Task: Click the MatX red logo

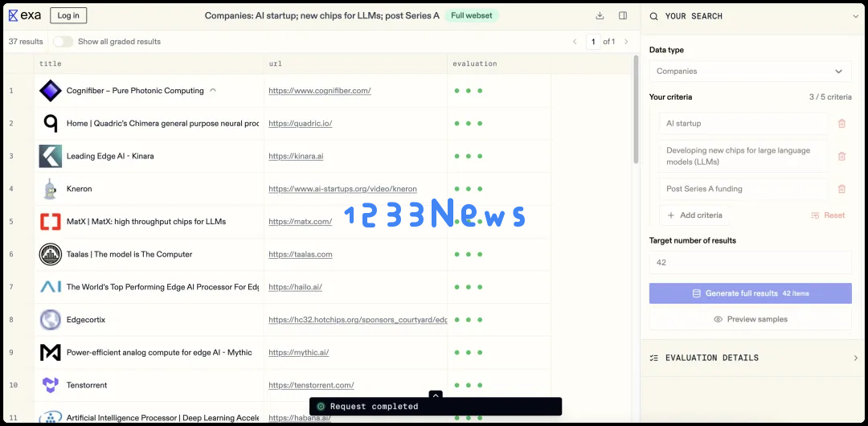Action: pos(51,222)
